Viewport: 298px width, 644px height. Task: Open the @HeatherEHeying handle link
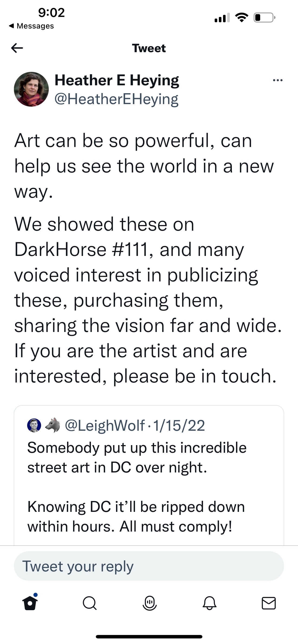coord(116,99)
